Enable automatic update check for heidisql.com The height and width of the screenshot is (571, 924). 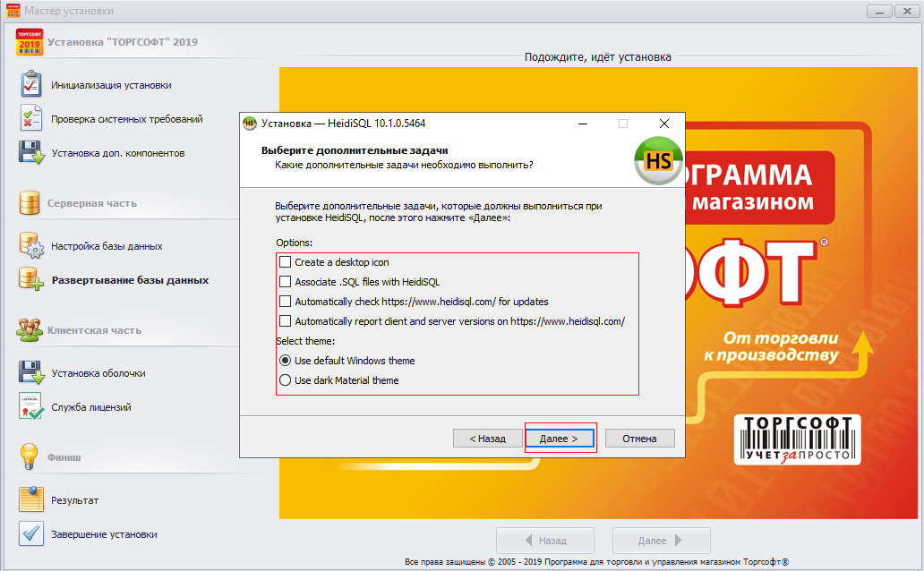tap(286, 302)
